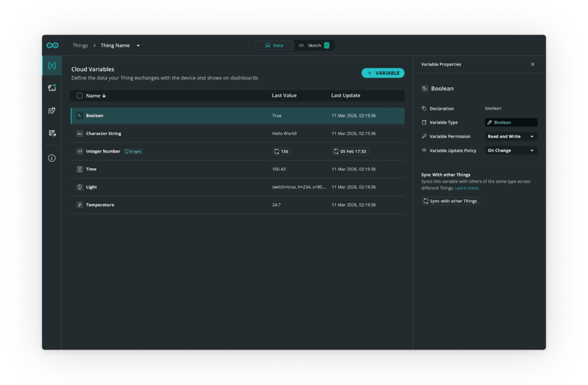
Task: Open the On Change update policy dropdown
Action: tap(510, 150)
